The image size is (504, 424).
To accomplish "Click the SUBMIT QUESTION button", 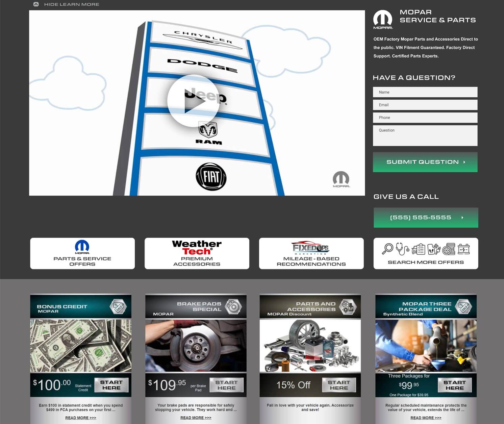I will tap(425, 162).
